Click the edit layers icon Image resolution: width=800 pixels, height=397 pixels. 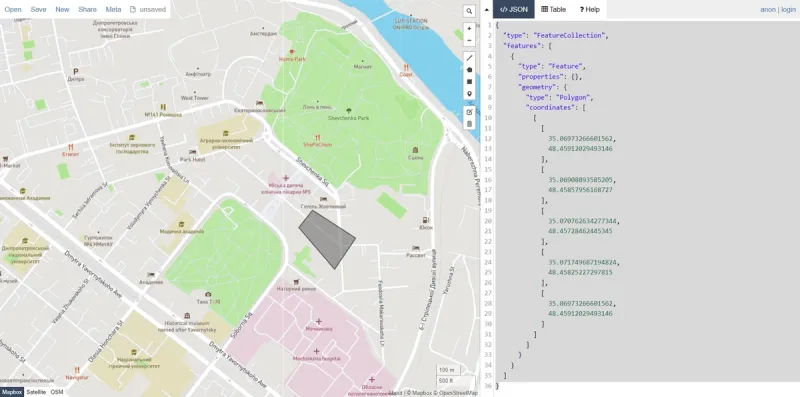click(x=469, y=112)
